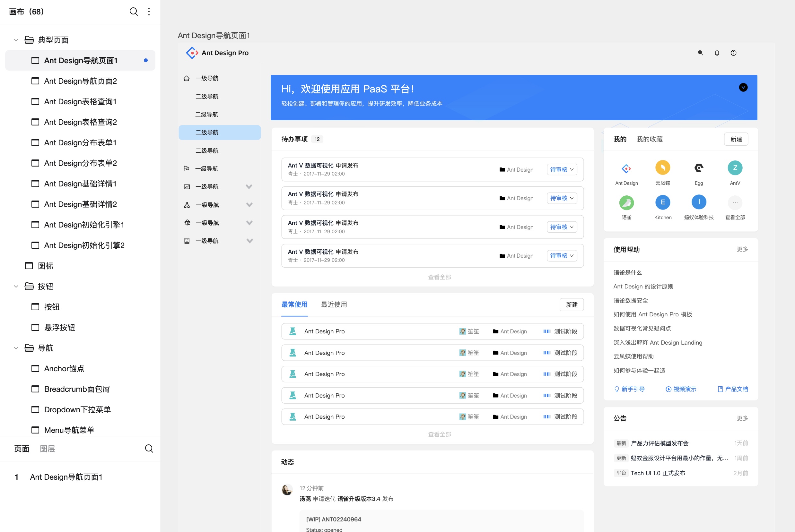This screenshot has width=795, height=532.
Task: Click the profile-card icon in the sidebar nav
Action: [x=187, y=241]
